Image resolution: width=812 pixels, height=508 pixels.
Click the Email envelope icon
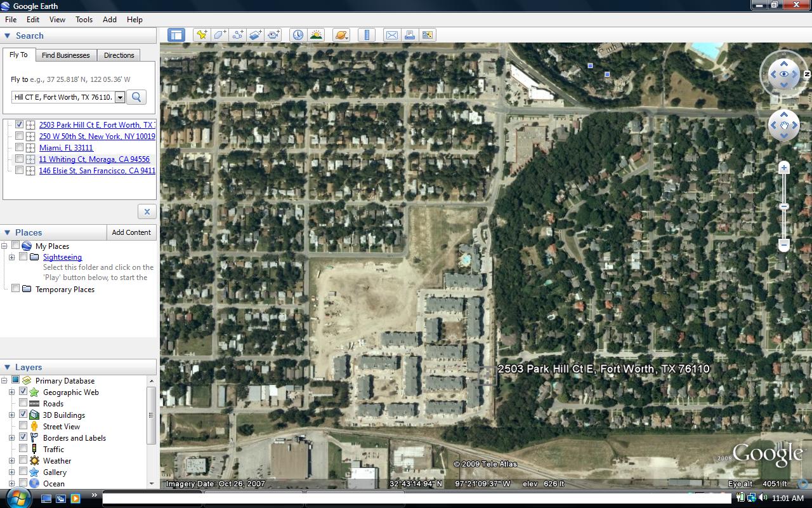coord(392,35)
